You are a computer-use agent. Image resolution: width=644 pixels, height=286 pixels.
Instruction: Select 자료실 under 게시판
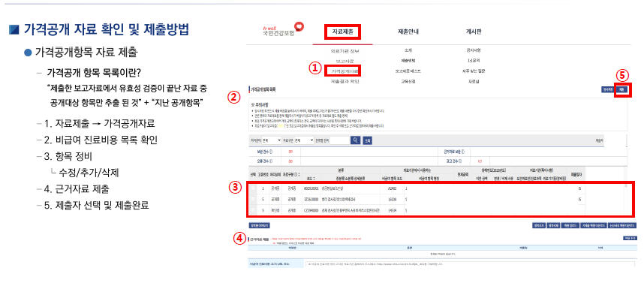click(474, 81)
